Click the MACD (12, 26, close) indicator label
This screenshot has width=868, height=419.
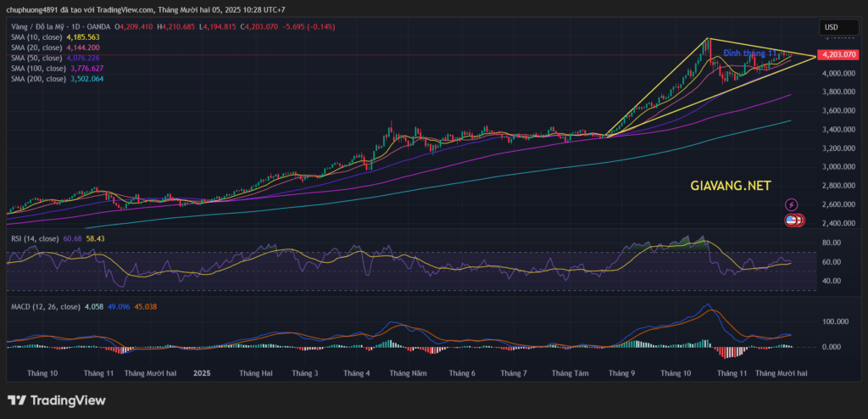[44, 306]
